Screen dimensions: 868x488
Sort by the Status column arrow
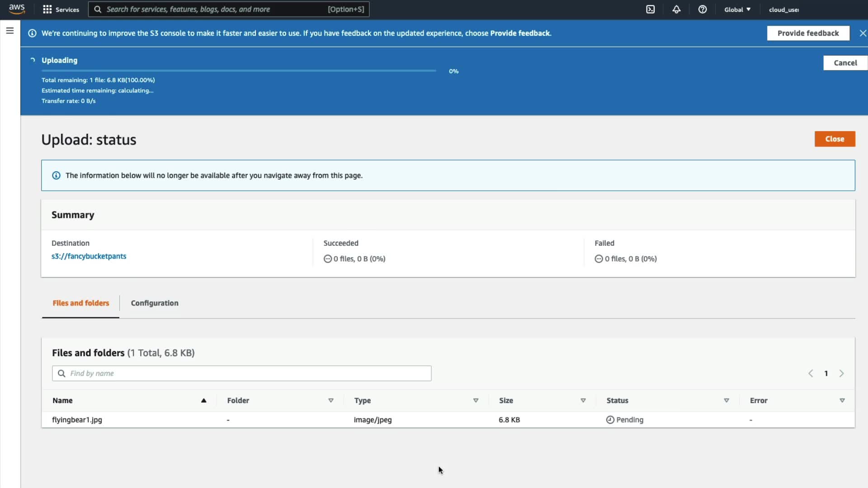[726, 400]
